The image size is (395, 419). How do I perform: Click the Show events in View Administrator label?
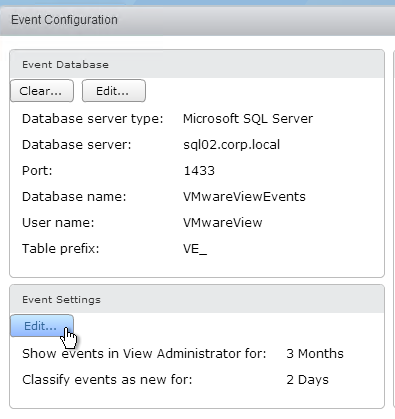144,354
